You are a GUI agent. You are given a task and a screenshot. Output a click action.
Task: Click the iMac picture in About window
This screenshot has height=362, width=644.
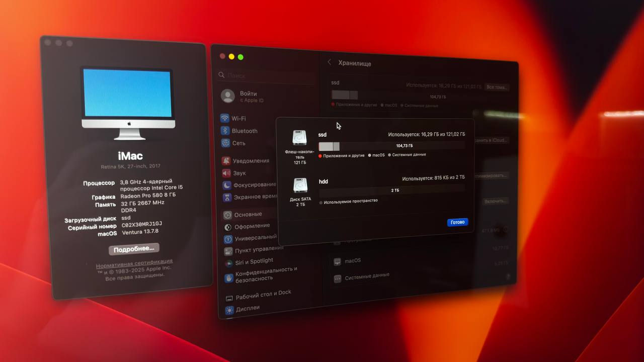(x=128, y=103)
